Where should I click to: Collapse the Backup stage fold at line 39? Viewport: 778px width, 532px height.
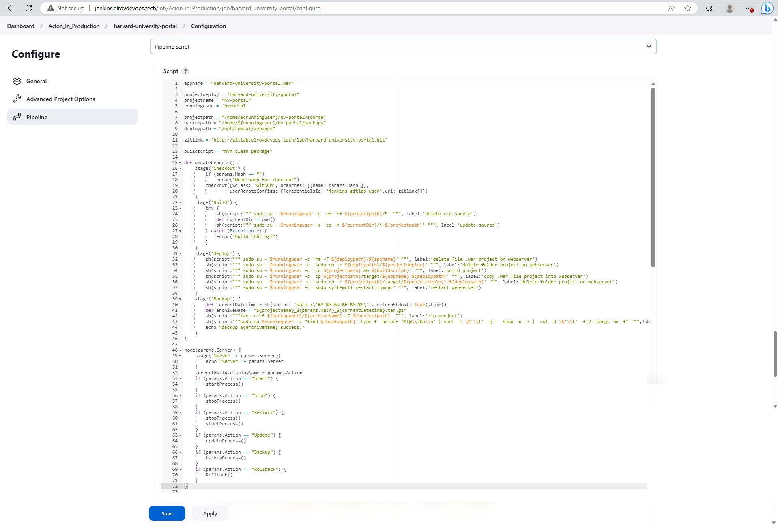(x=181, y=299)
